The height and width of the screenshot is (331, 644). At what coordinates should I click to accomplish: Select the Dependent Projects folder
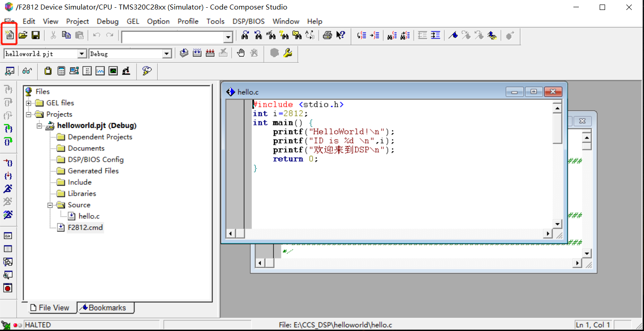(100, 137)
